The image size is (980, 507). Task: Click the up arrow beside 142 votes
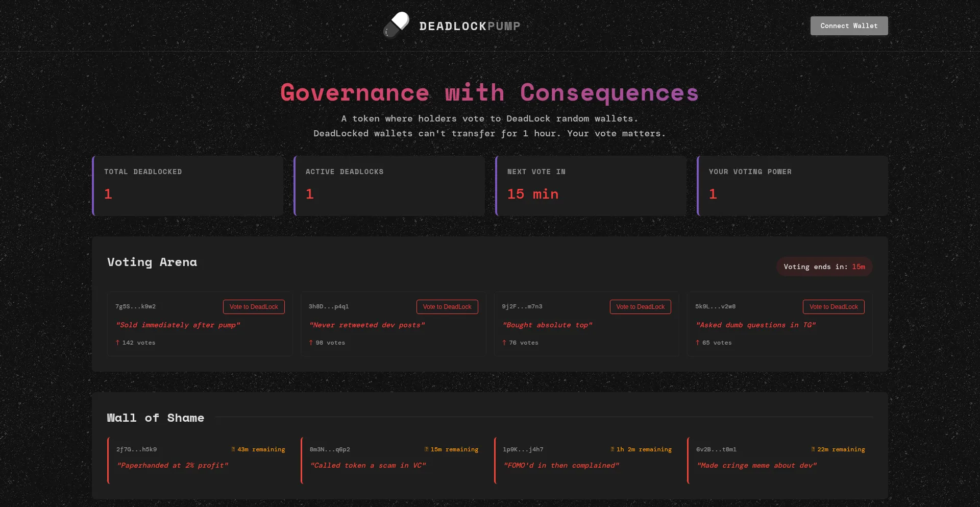[x=117, y=343]
